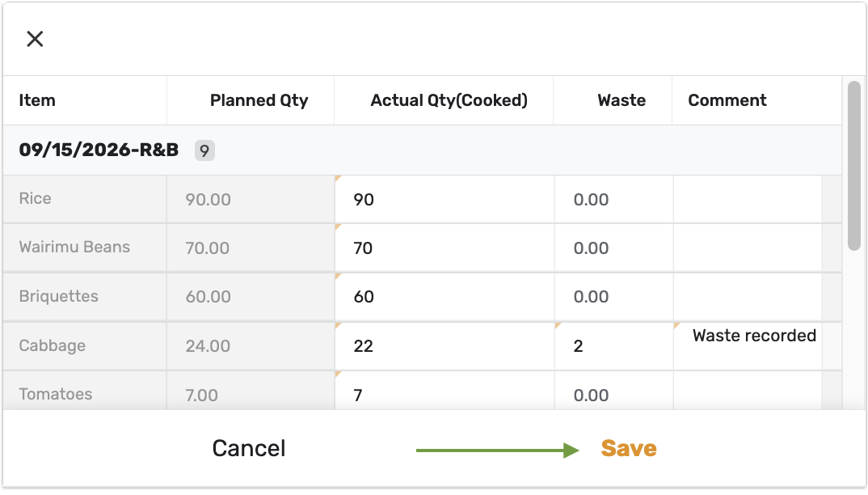
Task: Click the vertical scrollbar thumb
Action: pyautogui.click(x=854, y=166)
